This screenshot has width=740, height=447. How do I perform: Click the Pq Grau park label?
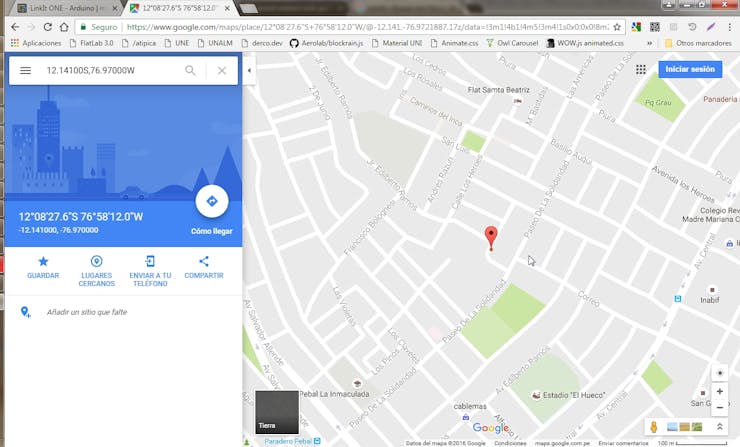point(658,102)
